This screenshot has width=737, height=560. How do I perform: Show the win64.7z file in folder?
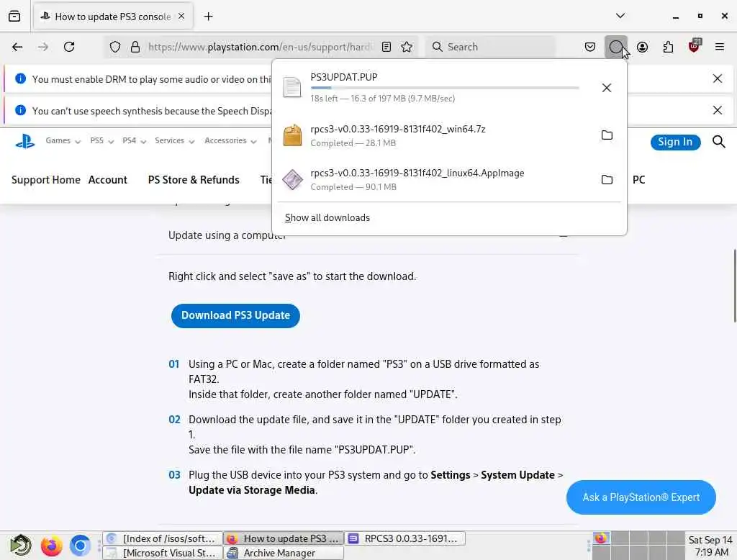click(x=607, y=135)
